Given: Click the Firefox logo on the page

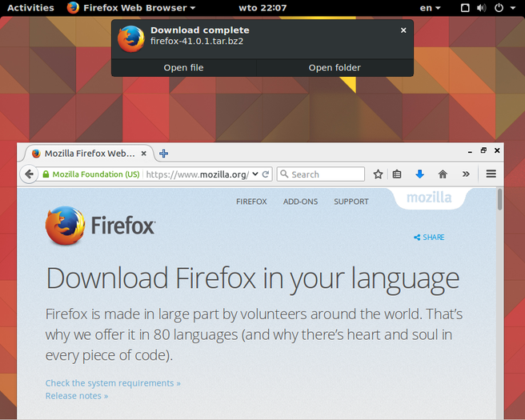Looking at the screenshot, I should 100,226.
